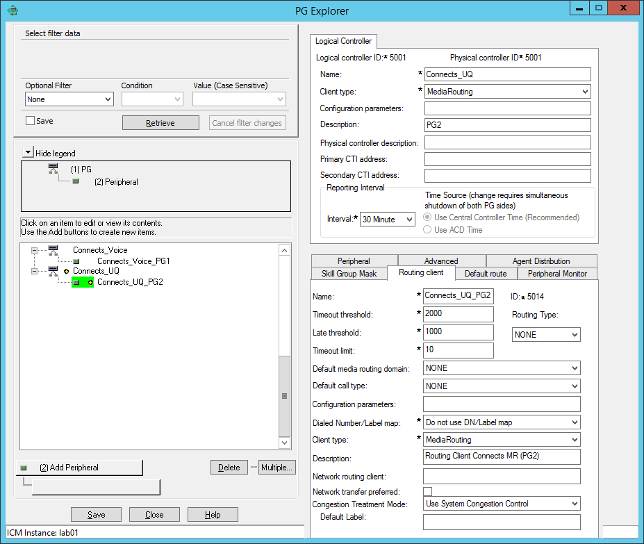Select Use ACD Time radio option

[x=427, y=230]
